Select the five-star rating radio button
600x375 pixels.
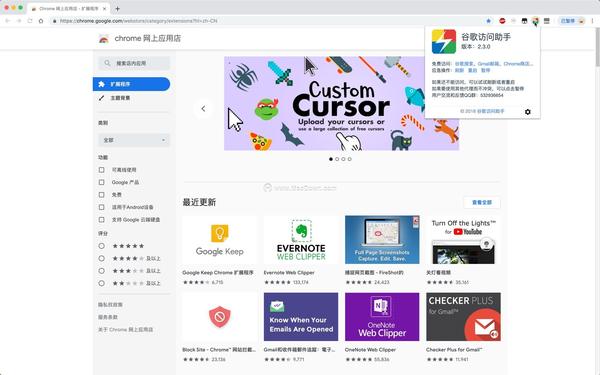pos(101,246)
